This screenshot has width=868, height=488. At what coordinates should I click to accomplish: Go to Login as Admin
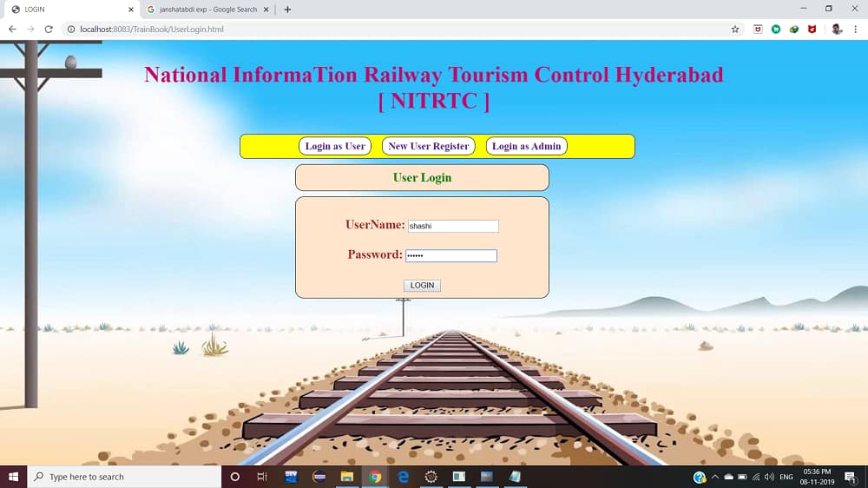pos(526,146)
